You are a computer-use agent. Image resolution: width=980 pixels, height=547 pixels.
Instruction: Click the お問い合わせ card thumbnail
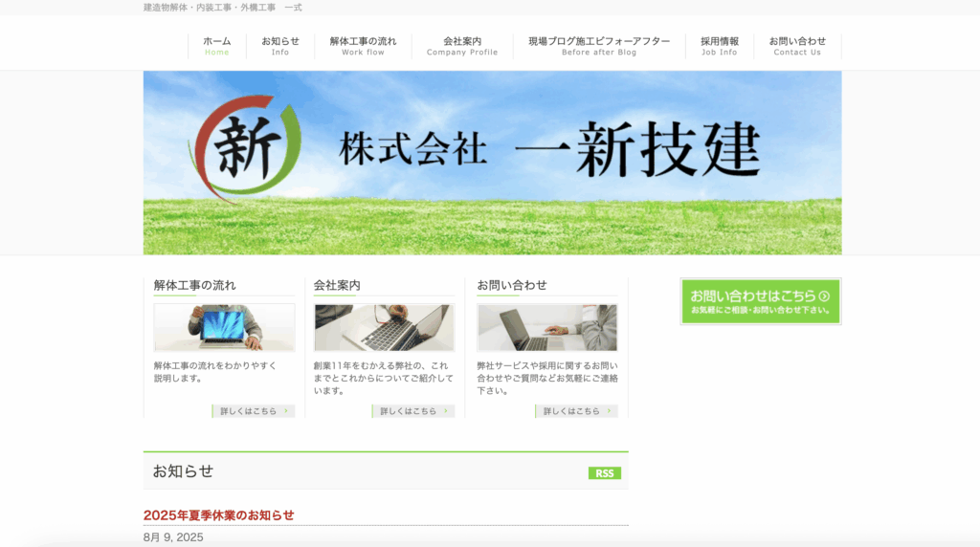pos(547,328)
